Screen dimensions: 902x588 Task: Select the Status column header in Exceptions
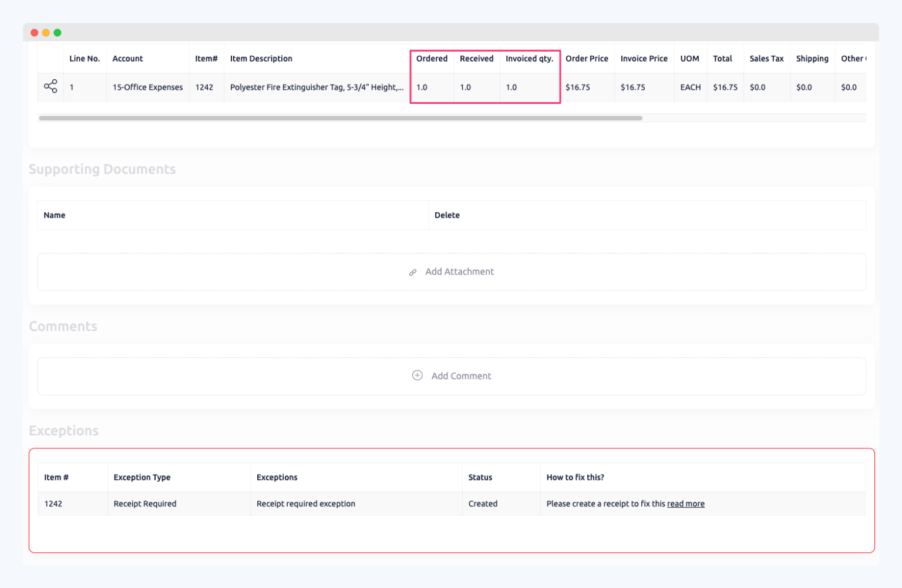[x=480, y=477]
